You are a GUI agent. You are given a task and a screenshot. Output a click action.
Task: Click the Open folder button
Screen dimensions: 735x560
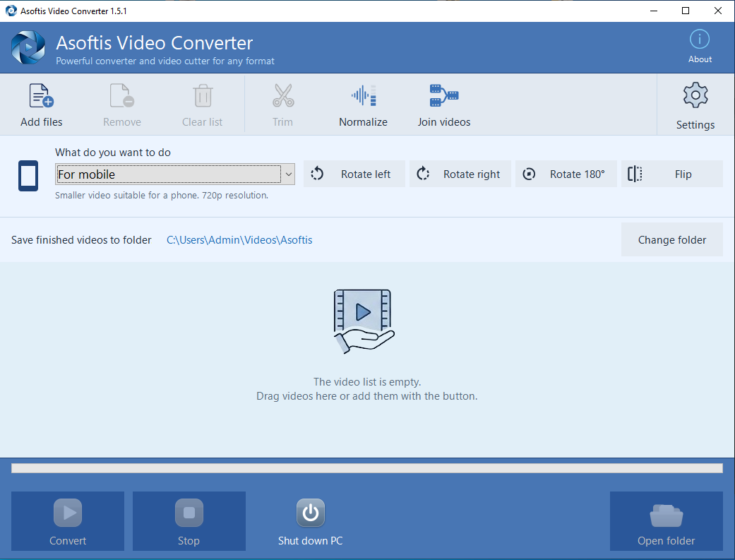point(666,521)
